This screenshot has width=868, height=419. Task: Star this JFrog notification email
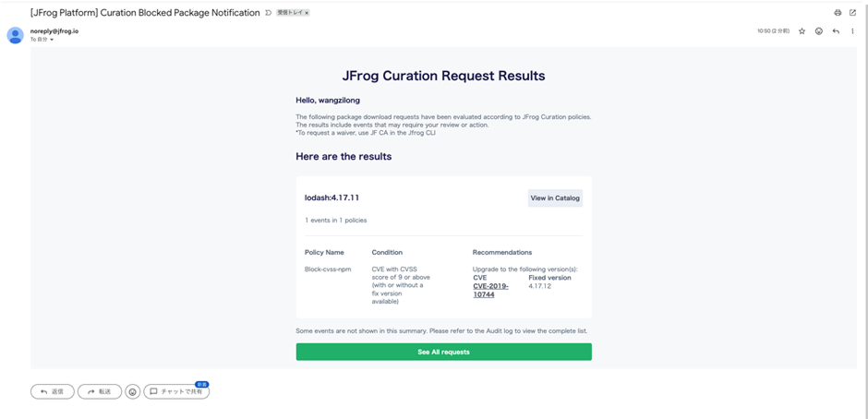[802, 31]
